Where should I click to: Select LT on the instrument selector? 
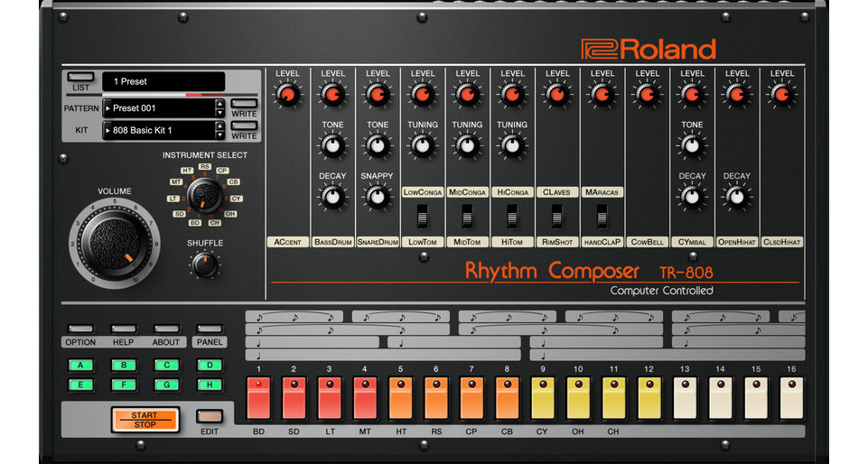[x=173, y=199]
